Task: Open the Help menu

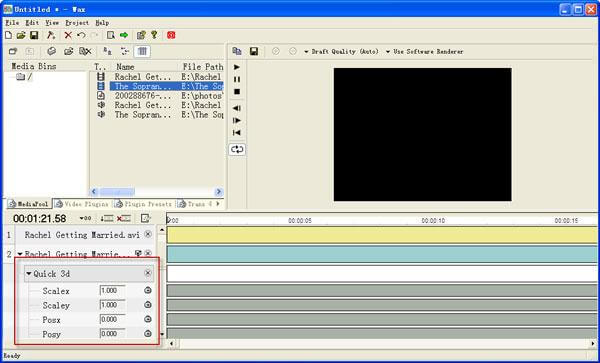Action: [x=102, y=23]
